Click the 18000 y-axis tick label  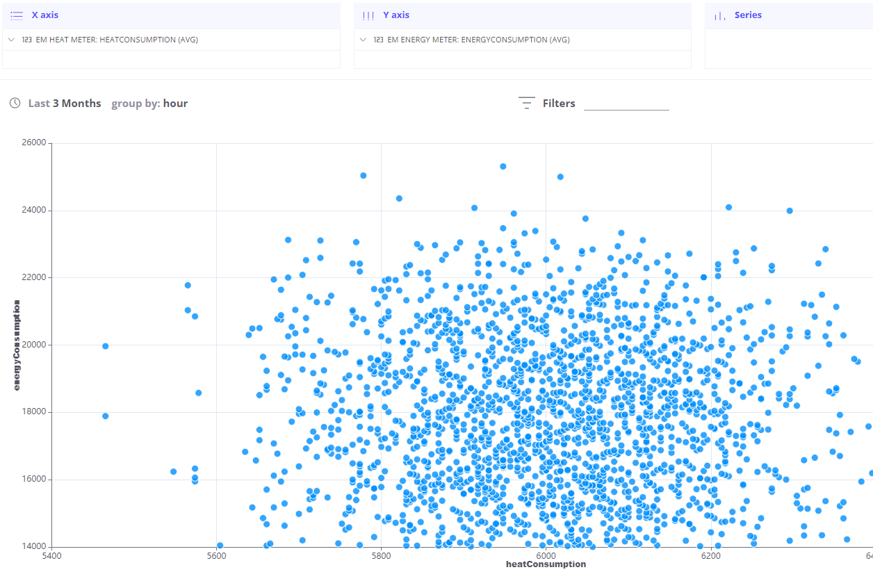pyautogui.click(x=34, y=412)
